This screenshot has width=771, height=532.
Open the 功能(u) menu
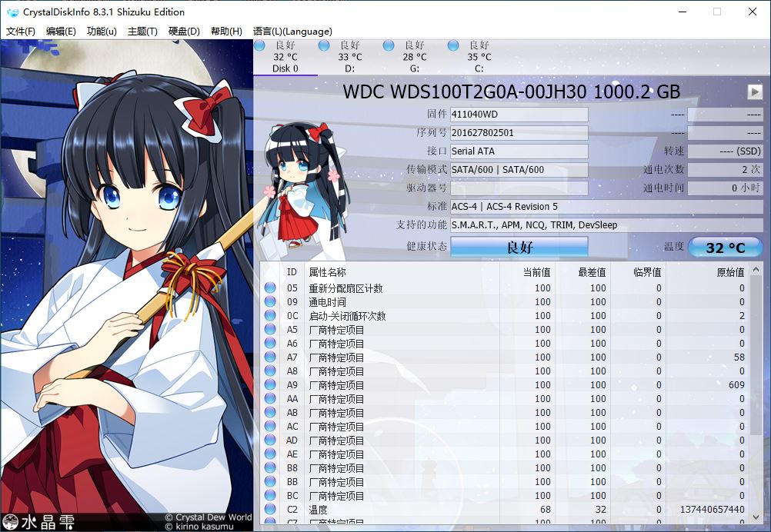pyautogui.click(x=102, y=32)
